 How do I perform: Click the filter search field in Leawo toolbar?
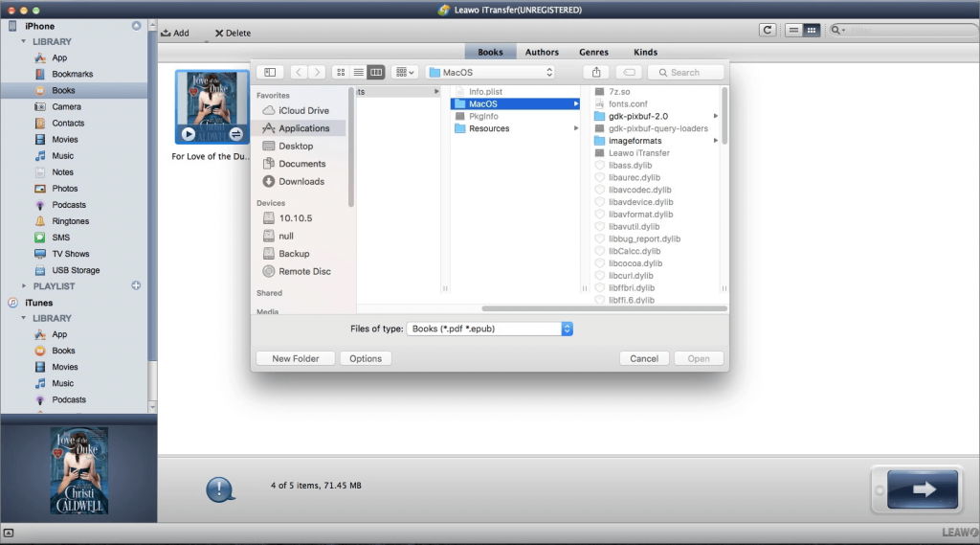pos(903,30)
